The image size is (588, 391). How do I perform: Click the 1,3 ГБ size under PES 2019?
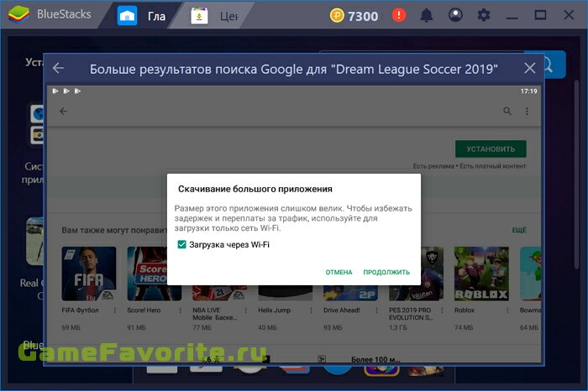point(398,328)
